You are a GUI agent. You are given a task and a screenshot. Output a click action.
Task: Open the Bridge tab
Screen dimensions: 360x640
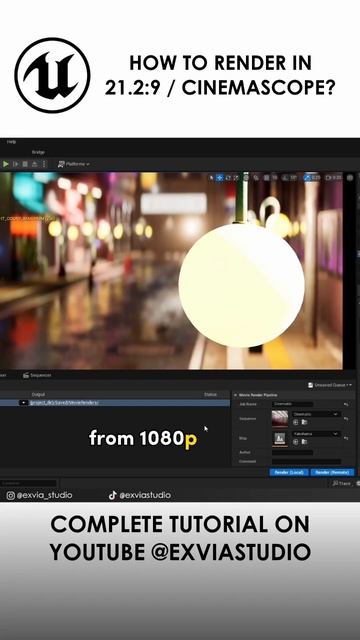(38, 152)
